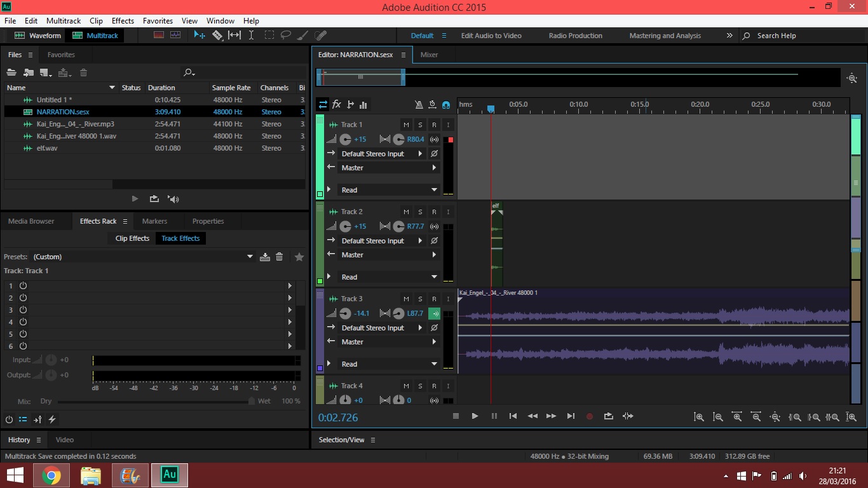The width and height of the screenshot is (868, 488).
Task: Adjust Track 1 volume knob
Action: click(x=346, y=139)
